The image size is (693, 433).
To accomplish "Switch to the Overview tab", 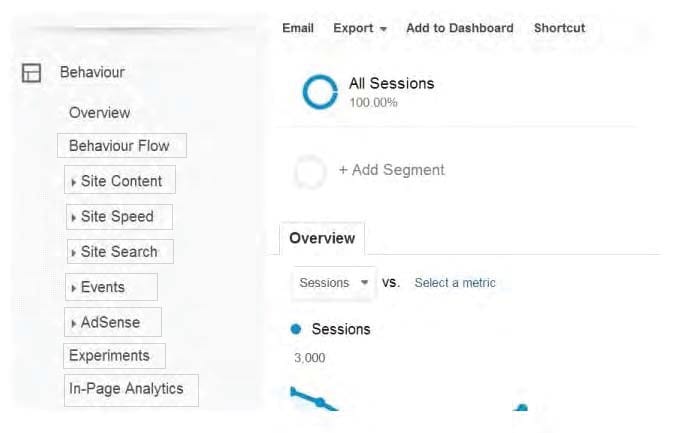I will [x=322, y=239].
